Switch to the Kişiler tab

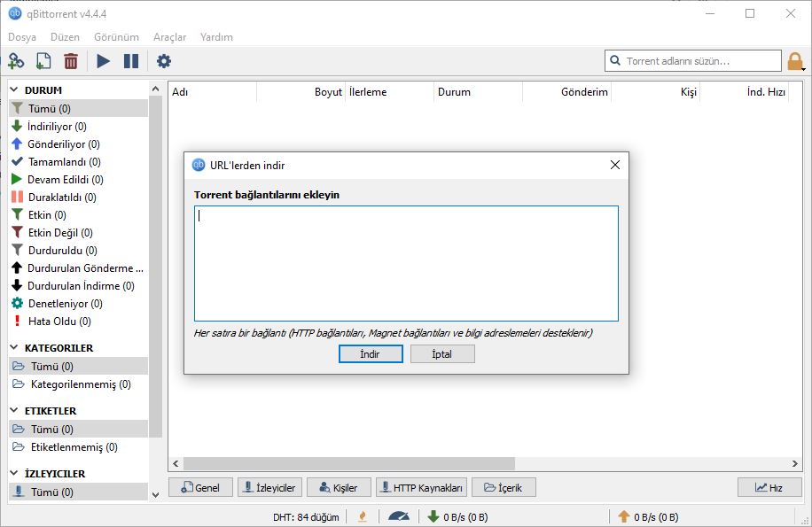(x=339, y=487)
